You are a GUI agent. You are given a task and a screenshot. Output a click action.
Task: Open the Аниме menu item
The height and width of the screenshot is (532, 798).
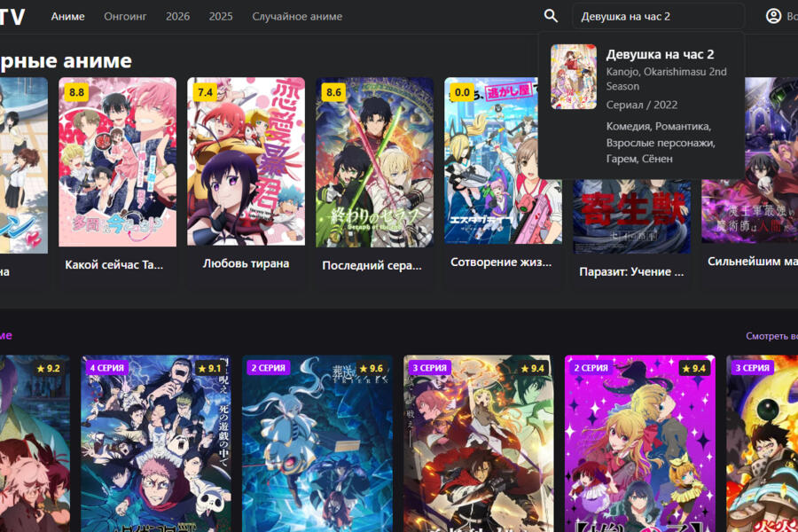(x=68, y=16)
